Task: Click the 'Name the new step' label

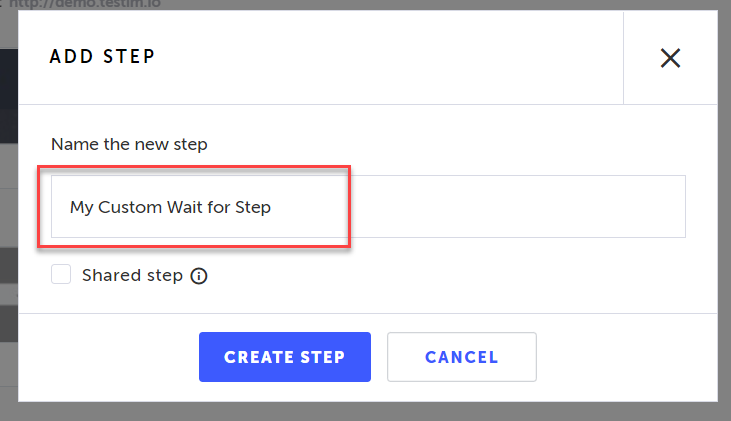Action: [x=129, y=144]
